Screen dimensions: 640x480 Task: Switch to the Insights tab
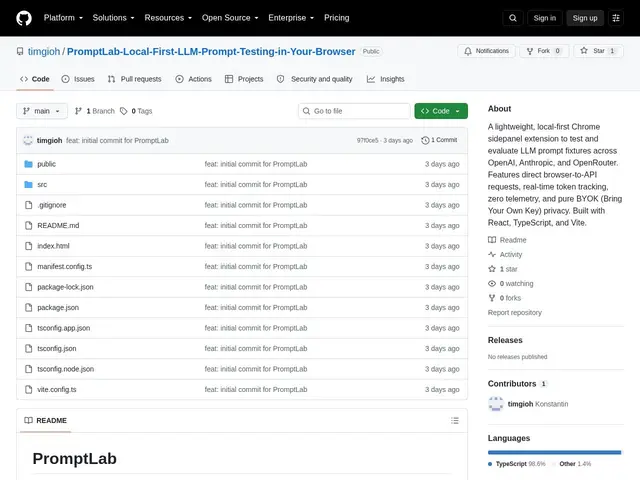click(385, 79)
